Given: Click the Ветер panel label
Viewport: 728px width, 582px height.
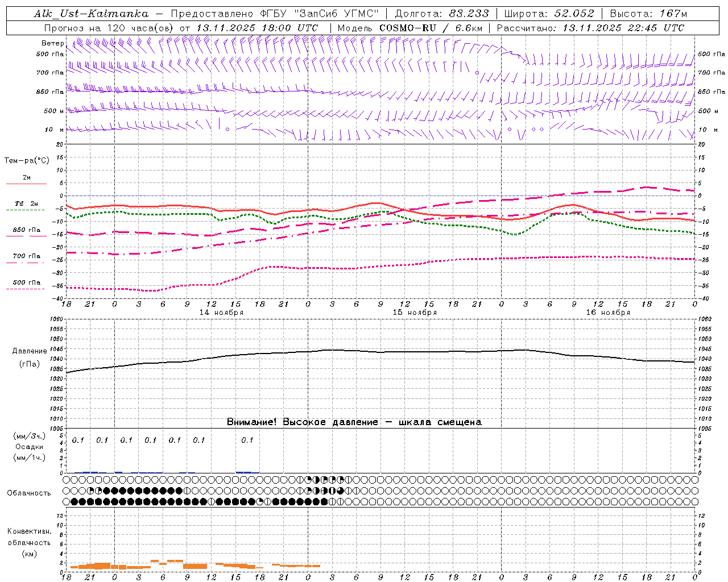Looking at the screenshot, I should (x=53, y=43).
